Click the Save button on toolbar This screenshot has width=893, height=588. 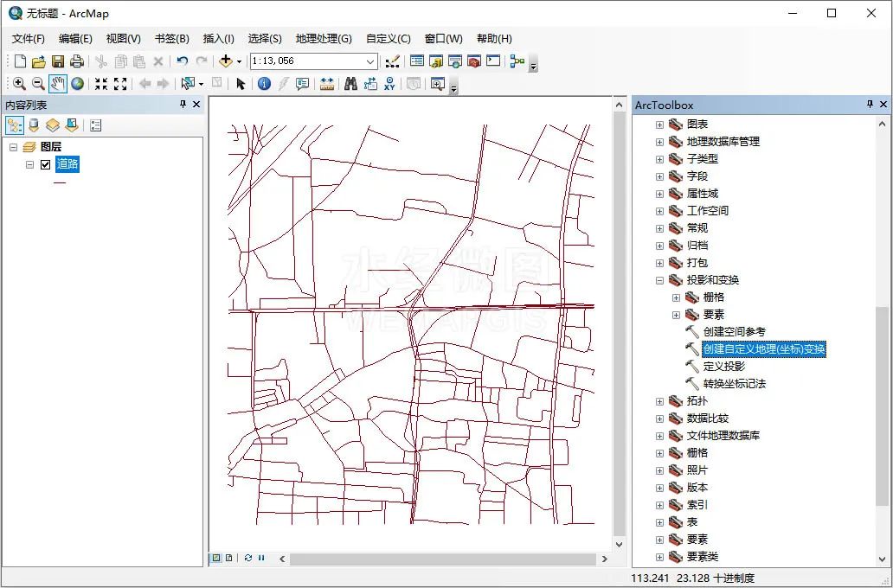[x=56, y=61]
